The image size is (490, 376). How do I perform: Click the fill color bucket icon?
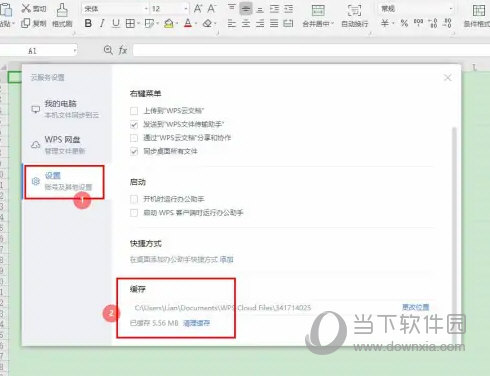click(169, 23)
